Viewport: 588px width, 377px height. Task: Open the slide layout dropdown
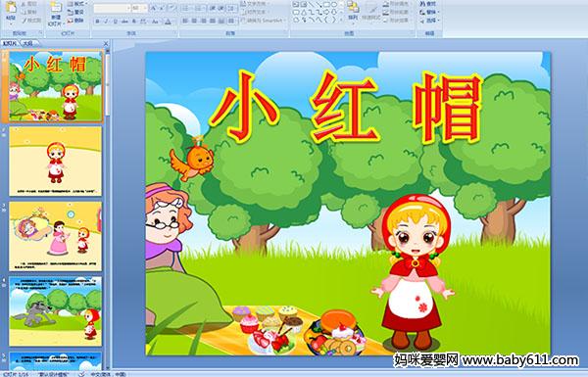tap(76, 4)
